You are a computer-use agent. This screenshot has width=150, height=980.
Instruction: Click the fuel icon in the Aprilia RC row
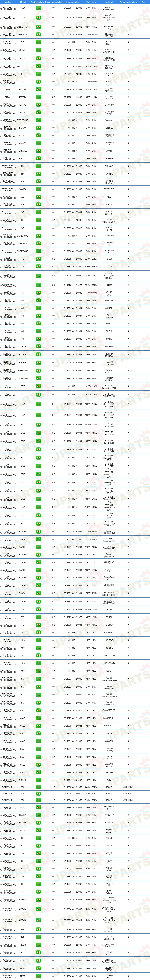point(38,42)
